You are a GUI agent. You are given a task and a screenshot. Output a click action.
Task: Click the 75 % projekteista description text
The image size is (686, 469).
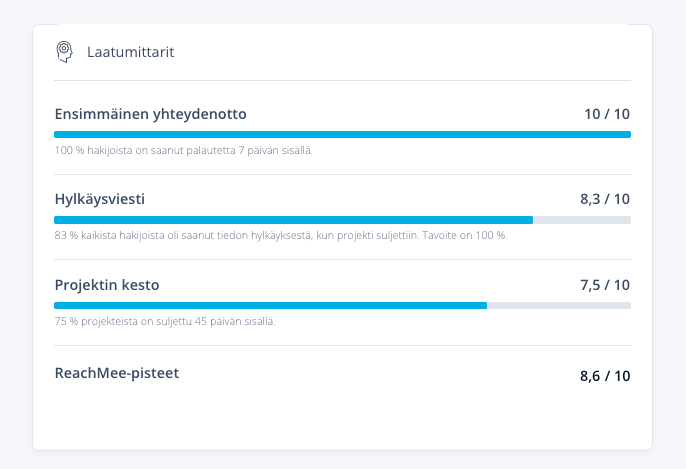pos(165,322)
